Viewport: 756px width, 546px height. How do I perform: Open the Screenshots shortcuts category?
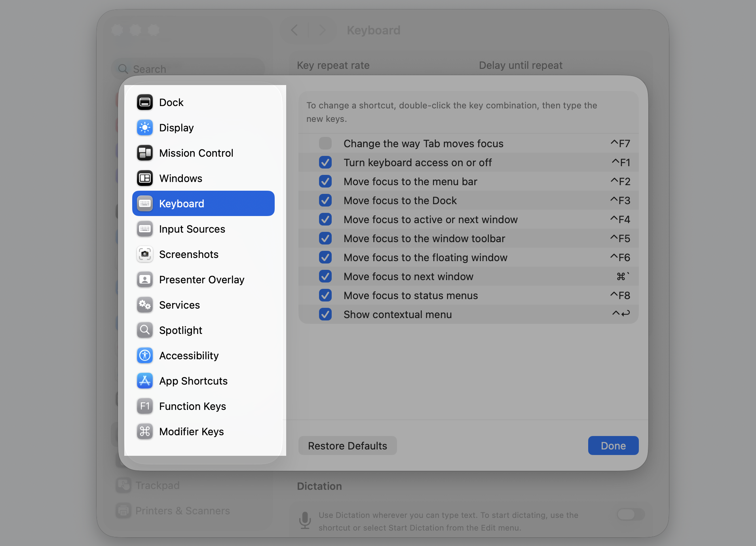tap(203, 254)
